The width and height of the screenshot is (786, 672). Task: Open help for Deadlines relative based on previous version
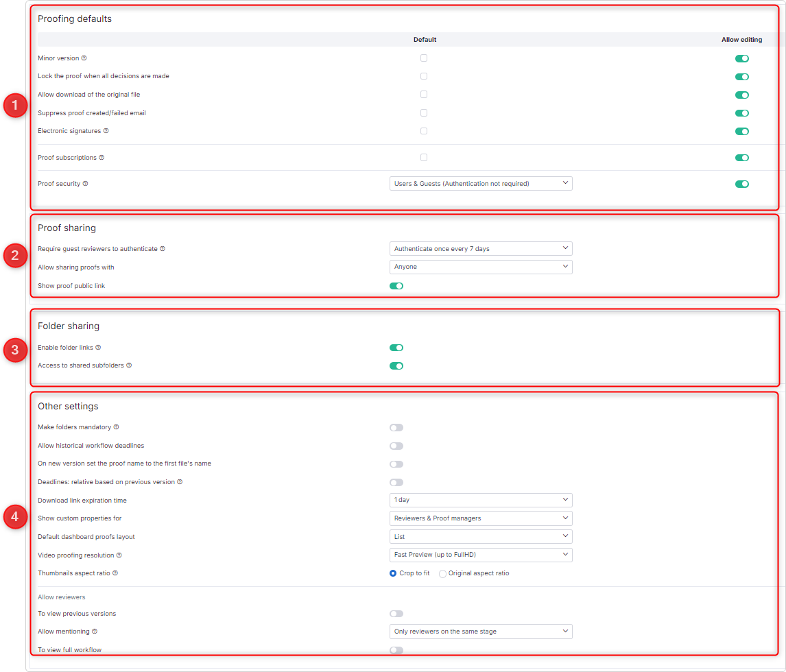point(180,481)
